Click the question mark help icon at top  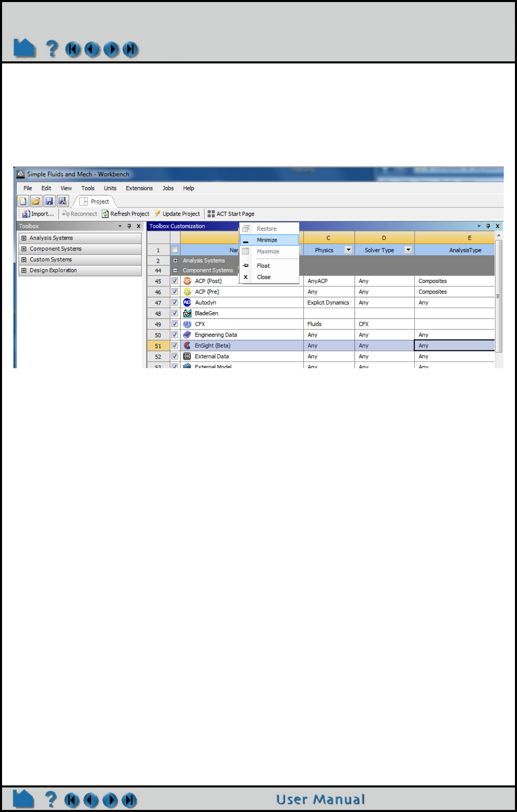coord(52,48)
